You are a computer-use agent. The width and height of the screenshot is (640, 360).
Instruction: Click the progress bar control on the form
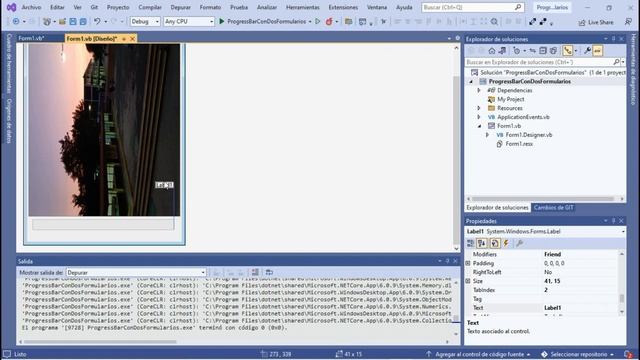(x=103, y=224)
